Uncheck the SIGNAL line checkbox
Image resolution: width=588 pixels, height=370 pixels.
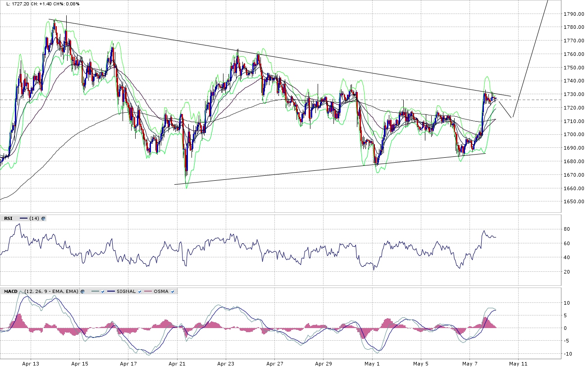coord(140,292)
